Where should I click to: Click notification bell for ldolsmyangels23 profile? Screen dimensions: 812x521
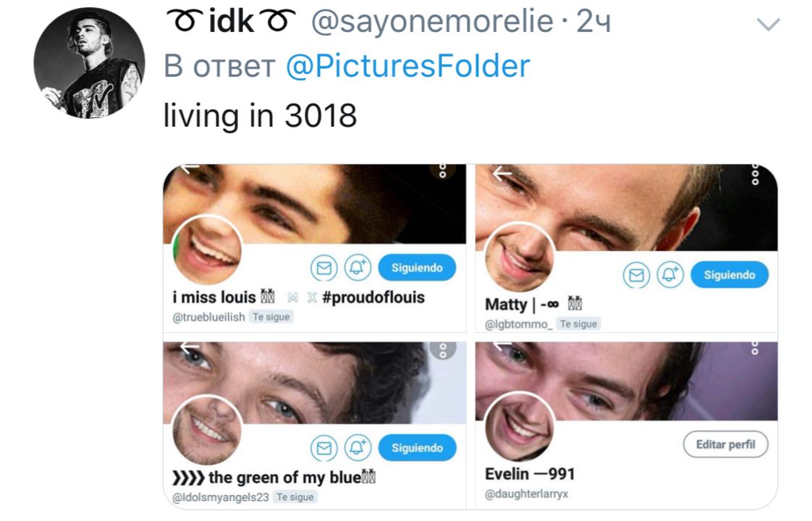pyautogui.click(x=358, y=448)
